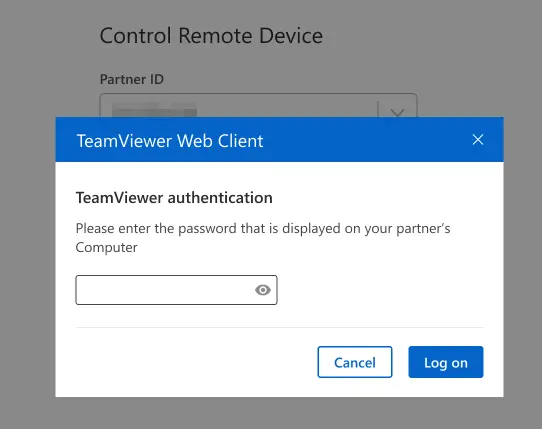Click the divider line above the buttons
542x429 pixels.
pyautogui.click(x=279, y=327)
